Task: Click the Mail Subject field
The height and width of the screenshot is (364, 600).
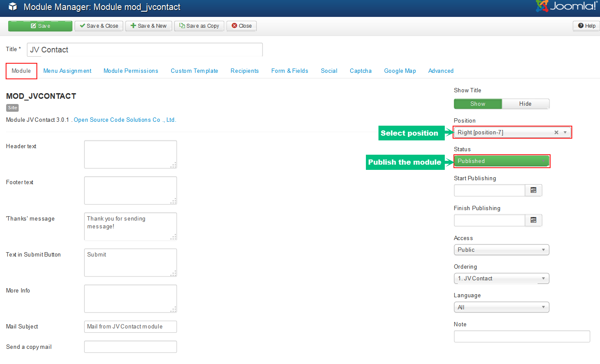Action: coord(130,326)
